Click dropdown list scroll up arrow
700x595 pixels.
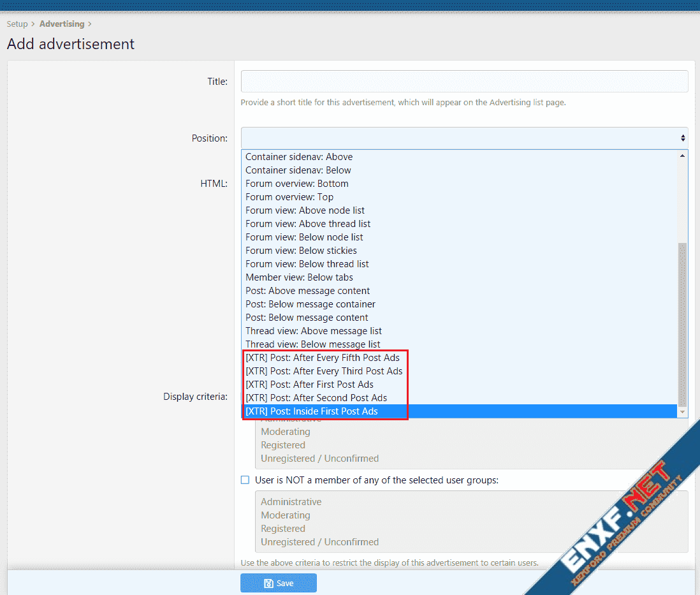tap(683, 156)
